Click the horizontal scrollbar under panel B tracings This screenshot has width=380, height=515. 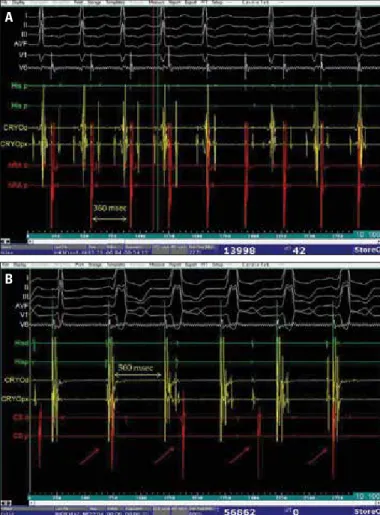click(x=204, y=502)
